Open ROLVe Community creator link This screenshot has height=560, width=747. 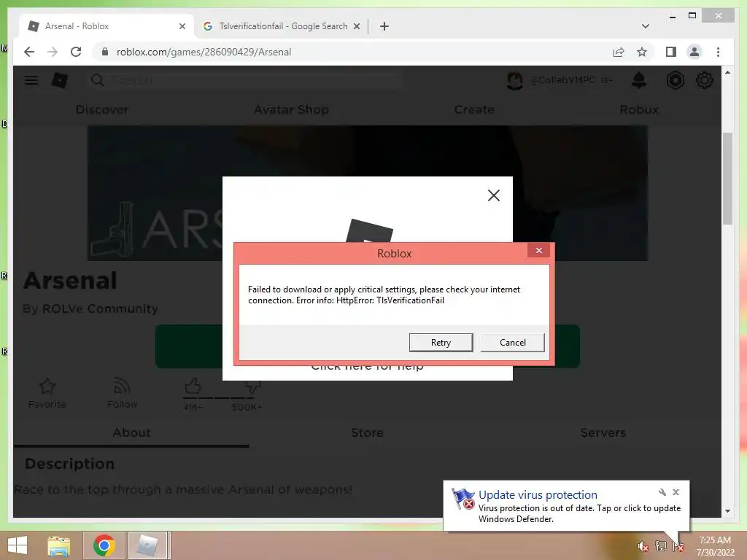(100, 308)
